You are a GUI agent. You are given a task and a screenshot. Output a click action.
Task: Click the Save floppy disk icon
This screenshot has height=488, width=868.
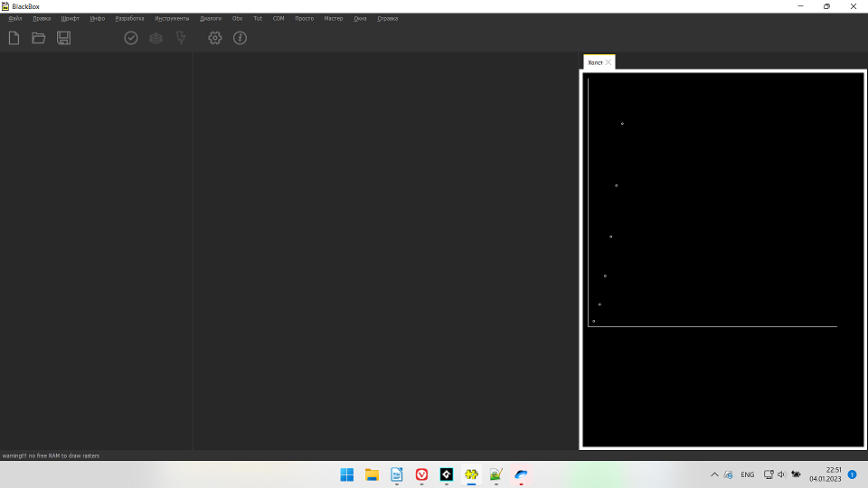[x=63, y=38]
